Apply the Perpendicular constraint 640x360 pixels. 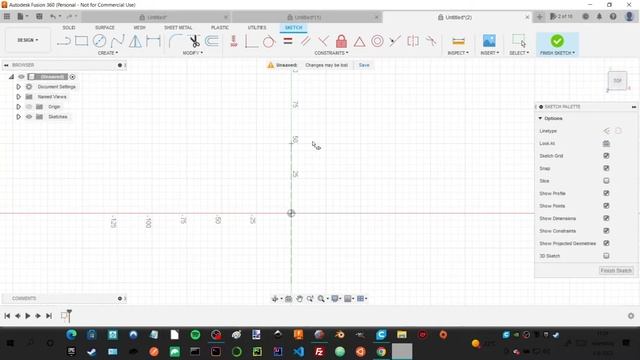[x=323, y=41]
